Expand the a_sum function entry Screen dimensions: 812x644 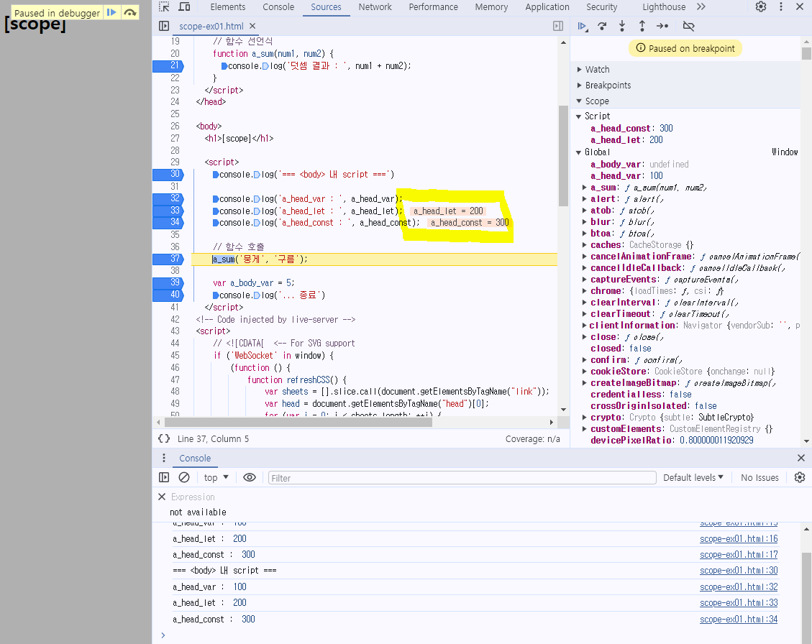click(585, 188)
